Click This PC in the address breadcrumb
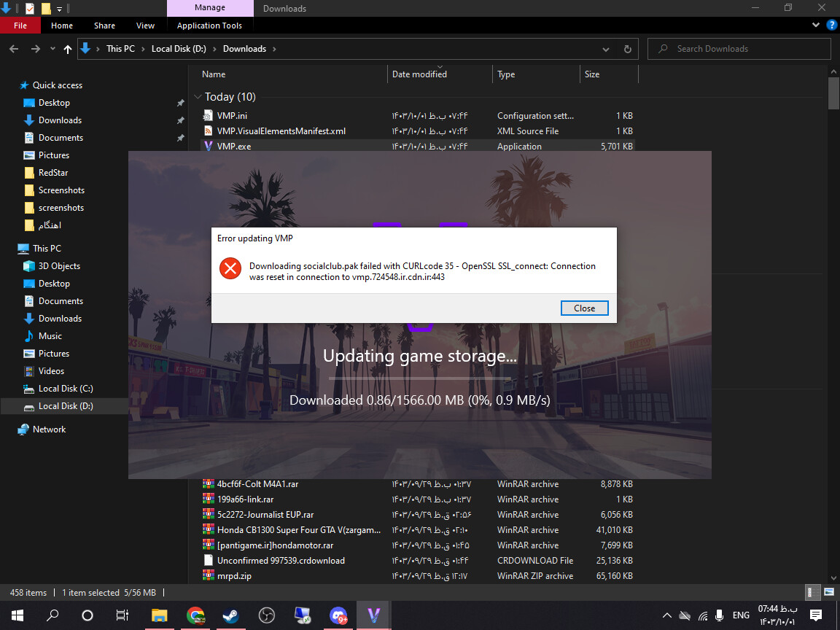The width and height of the screenshot is (840, 630). coord(120,49)
